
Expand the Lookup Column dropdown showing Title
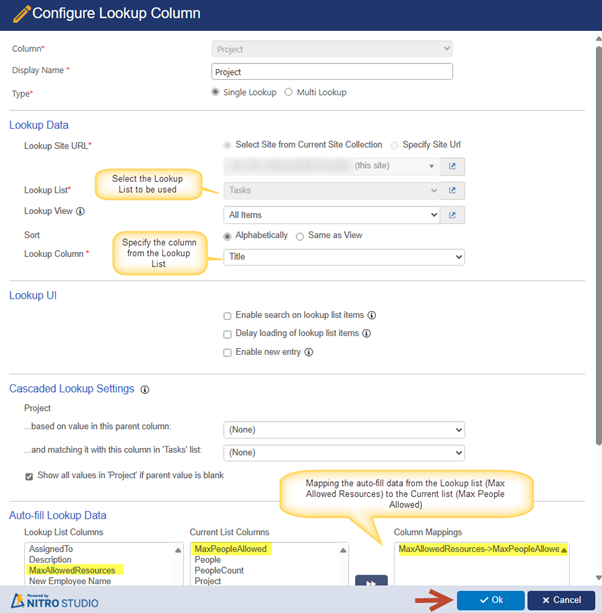point(344,257)
